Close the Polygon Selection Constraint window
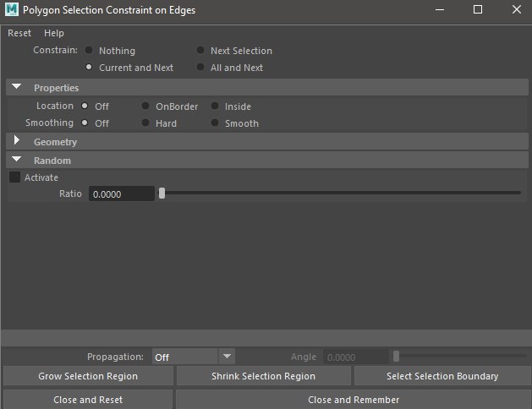 point(517,9)
